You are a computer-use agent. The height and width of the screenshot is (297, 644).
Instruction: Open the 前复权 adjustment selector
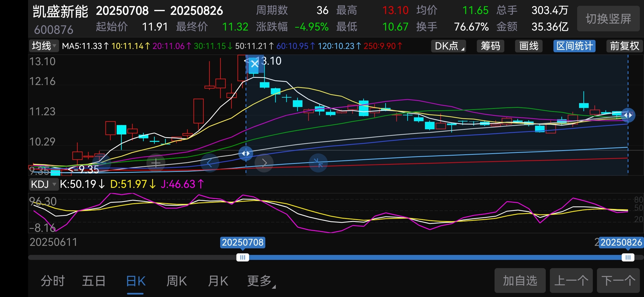pyautogui.click(x=624, y=46)
